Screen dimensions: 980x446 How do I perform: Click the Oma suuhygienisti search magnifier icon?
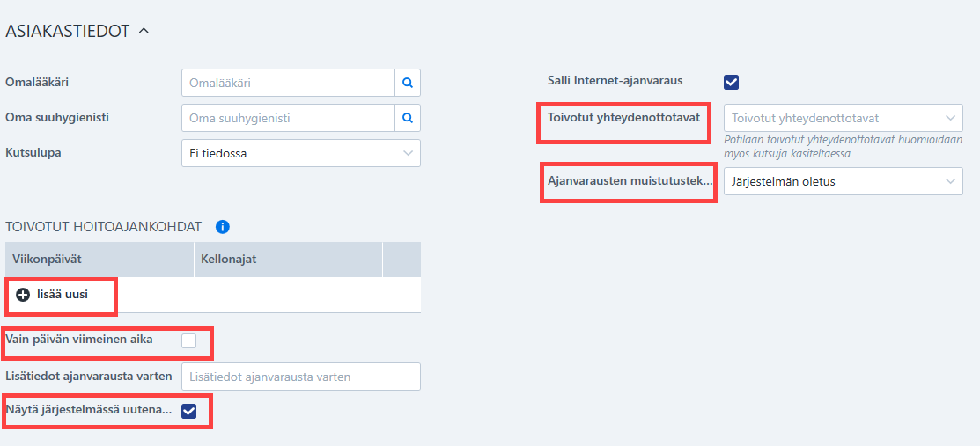(408, 117)
